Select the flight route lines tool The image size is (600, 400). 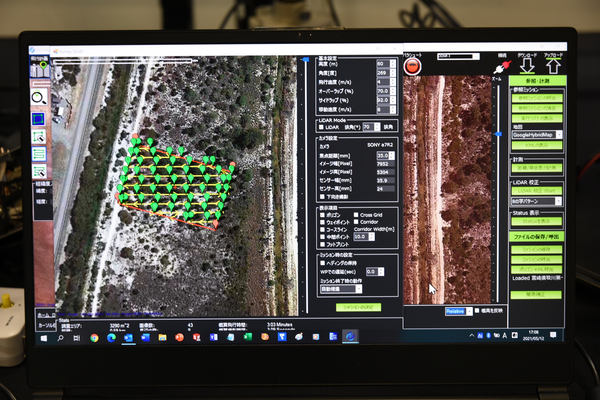coord(39,154)
